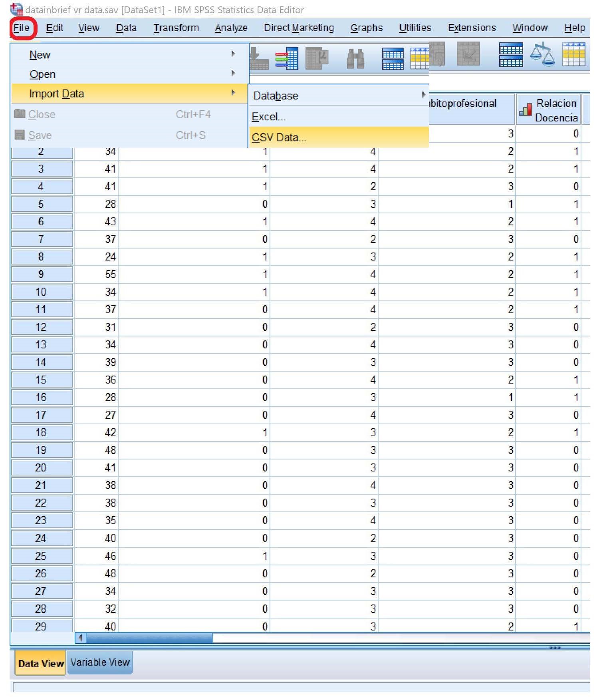Image resolution: width=599 pixels, height=700 pixels.
Task: Click the Insert Cases toolbar icon
Action: [393, 58]
